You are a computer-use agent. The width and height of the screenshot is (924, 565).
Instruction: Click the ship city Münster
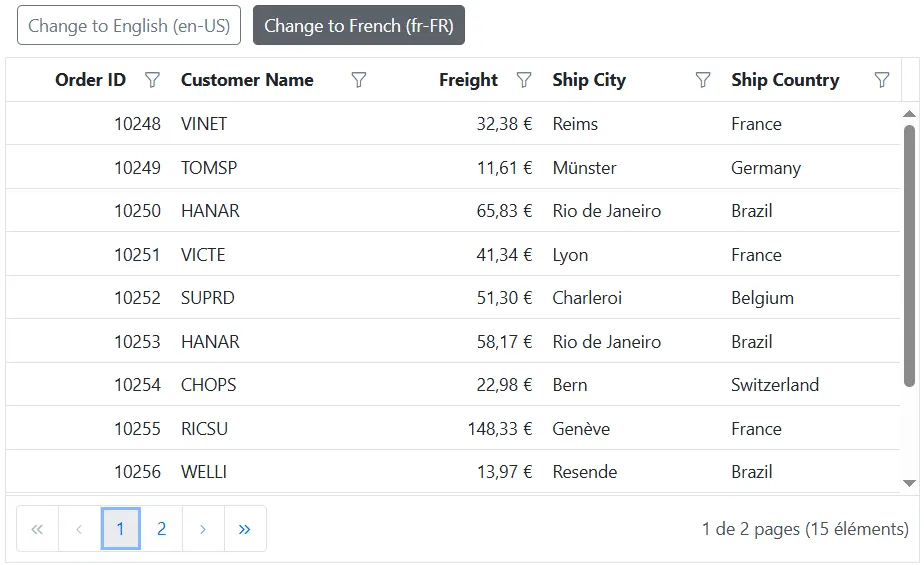point(585,168)
